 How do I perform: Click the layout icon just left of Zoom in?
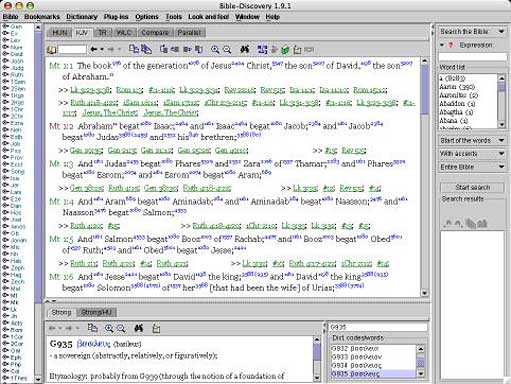tap(199, 50)
